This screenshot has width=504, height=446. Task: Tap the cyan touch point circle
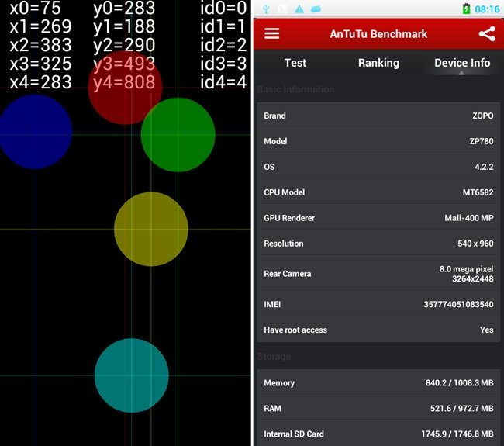(132, 375)
